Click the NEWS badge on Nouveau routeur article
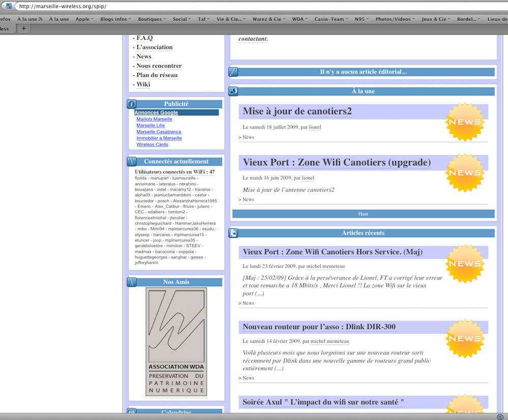 (x=465, y=339)
